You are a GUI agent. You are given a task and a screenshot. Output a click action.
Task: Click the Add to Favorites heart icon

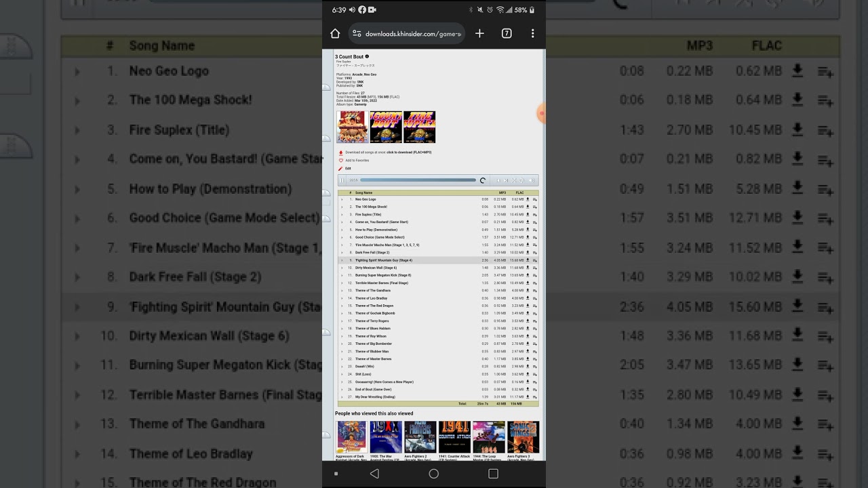(341, 161)
